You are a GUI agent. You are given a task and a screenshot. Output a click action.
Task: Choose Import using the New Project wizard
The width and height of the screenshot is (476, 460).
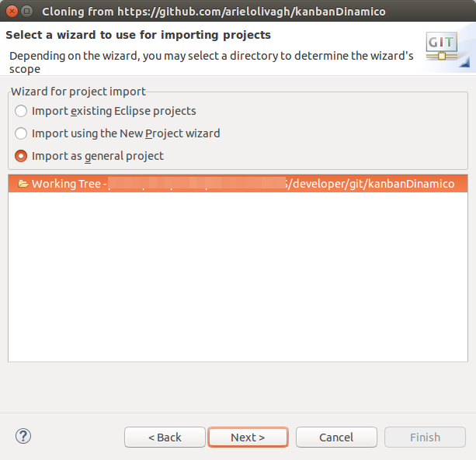click(21, 133)
